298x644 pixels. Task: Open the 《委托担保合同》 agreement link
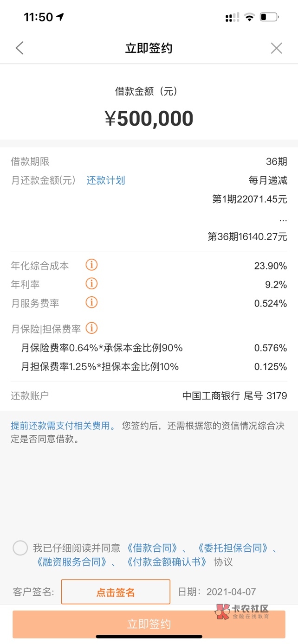click(x=233, y=548)
